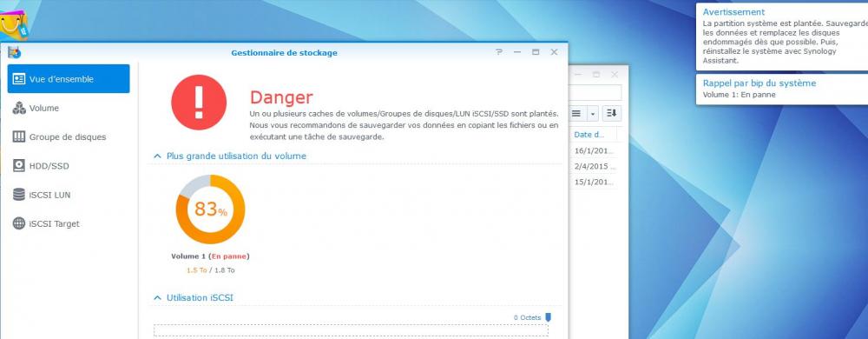868x339 pixels.
Task: Click the iSCSI LUN database icon
Action: (19, 195)
